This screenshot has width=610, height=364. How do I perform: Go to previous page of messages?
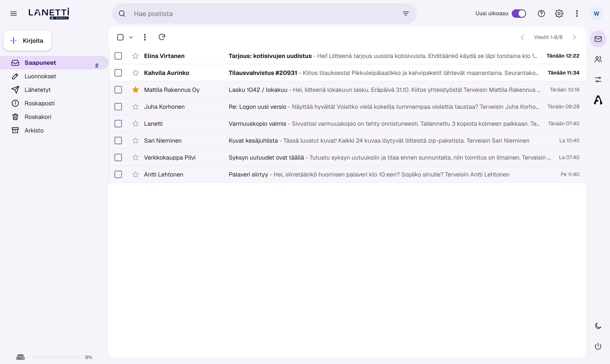pos(522,37)
